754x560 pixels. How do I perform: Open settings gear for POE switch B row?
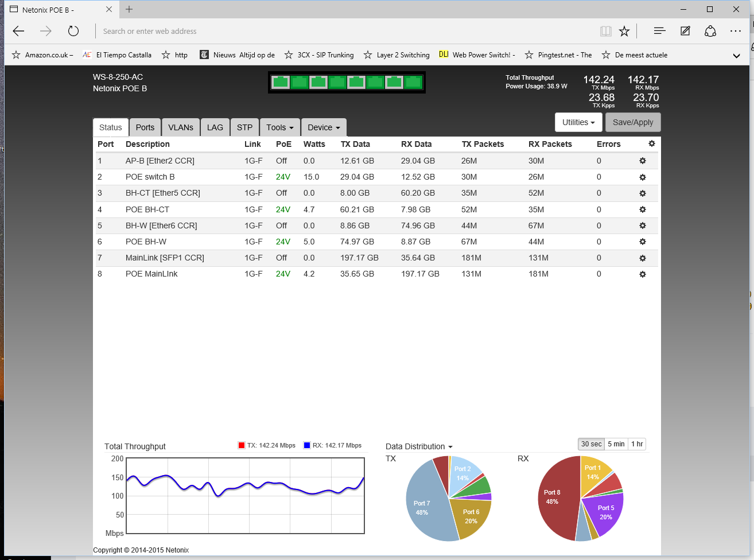[643, 177]
